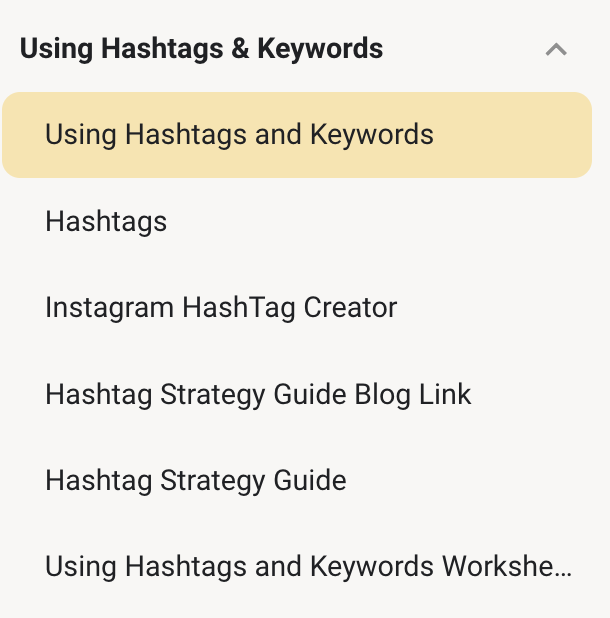The height and width of the screenshot is (618, 610).
Task: Toggle the section with the gray chevron
Action: pos(556,49)
